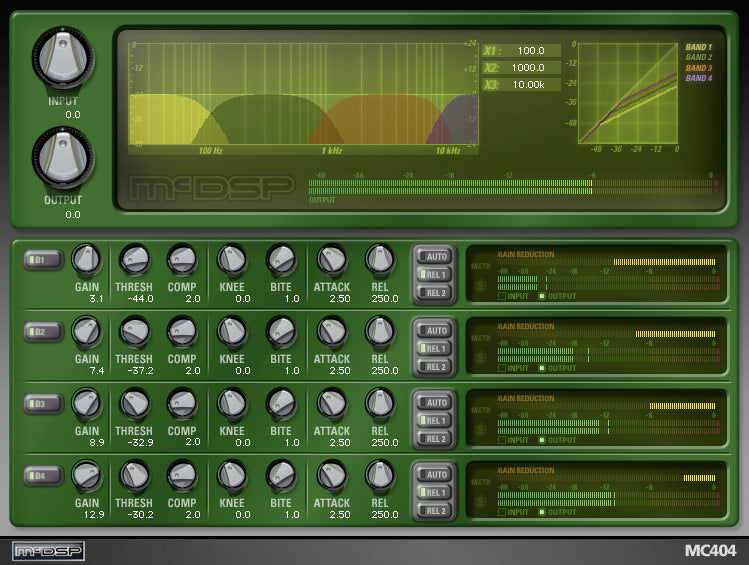
Task: Click the solo S button for band 4
Action: [481, 501]
